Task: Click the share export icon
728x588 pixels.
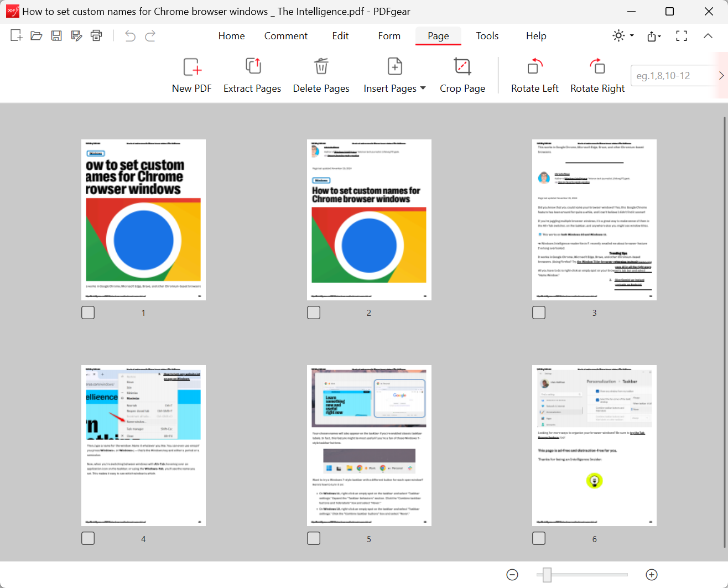Action: [x=652, y=36]
